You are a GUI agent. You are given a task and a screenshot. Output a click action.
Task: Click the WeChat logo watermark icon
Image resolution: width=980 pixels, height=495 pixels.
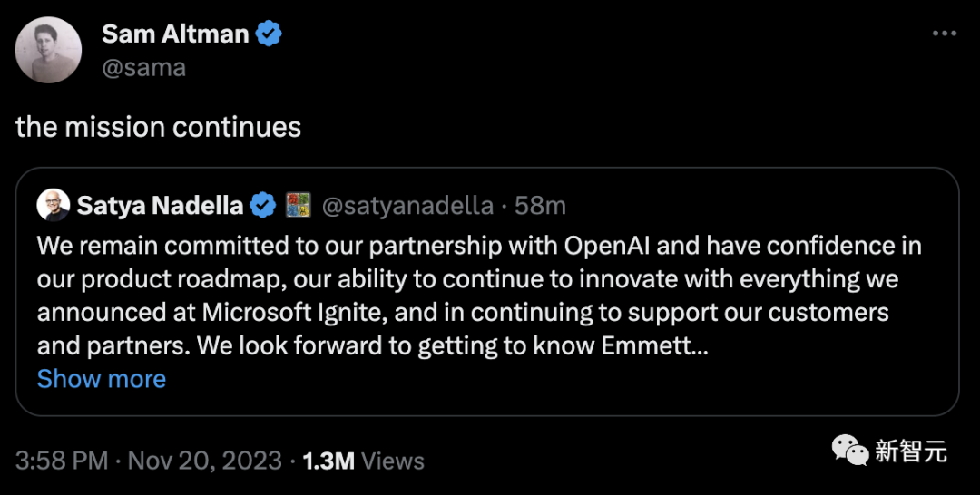click(849, 451)
